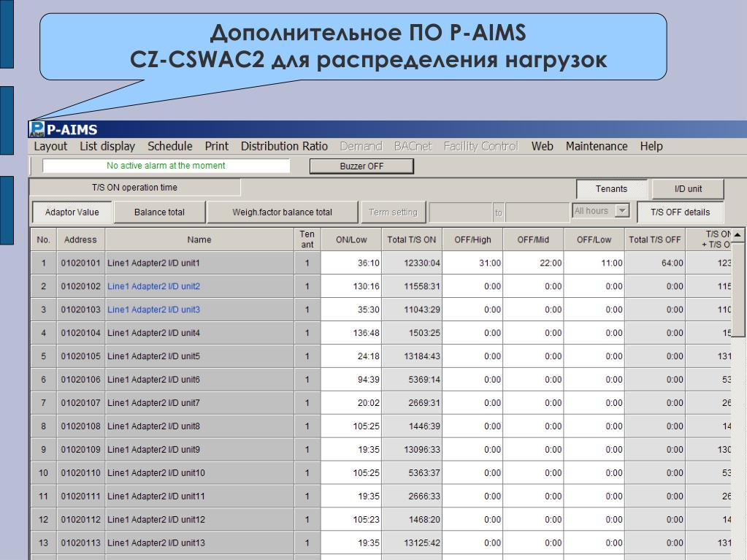Image resolution: width=747 pixels, height=560 pixels.
Task: Click the ON/Low column header
Action: pyautogui.click(x=351, y=239)
